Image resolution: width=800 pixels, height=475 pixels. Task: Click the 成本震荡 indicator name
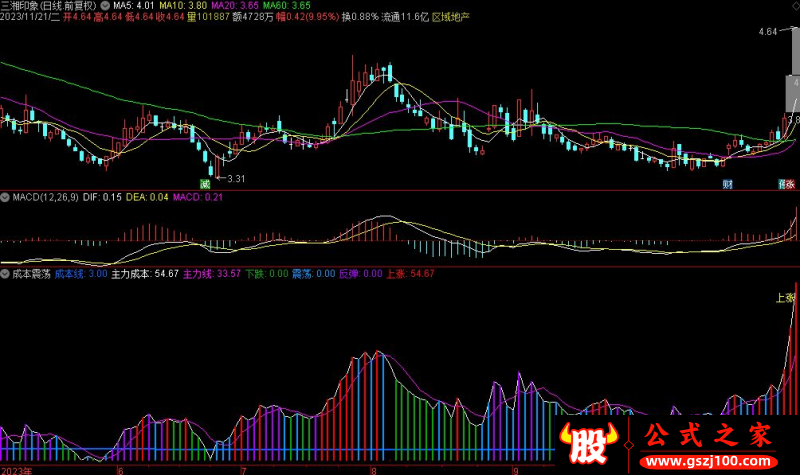(31, 274)
